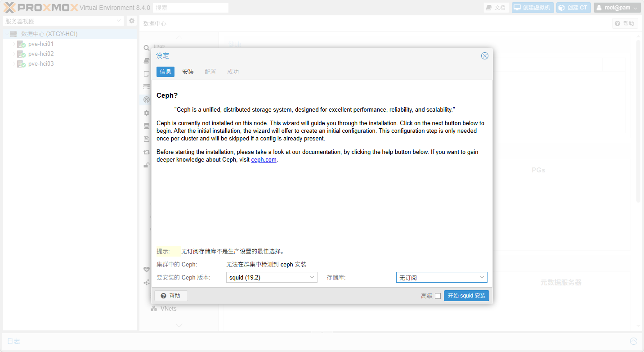This screenshot has height=352, width=644.
Task: Open the storage database icon in the datacenter menu
Action: click(x=147, y=126)
